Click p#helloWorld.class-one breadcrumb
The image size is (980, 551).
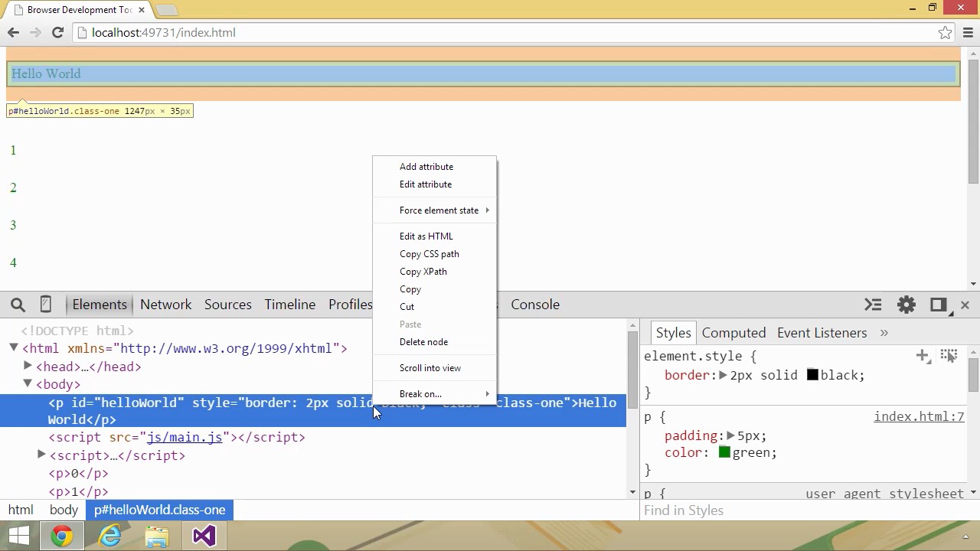[160, 510]
